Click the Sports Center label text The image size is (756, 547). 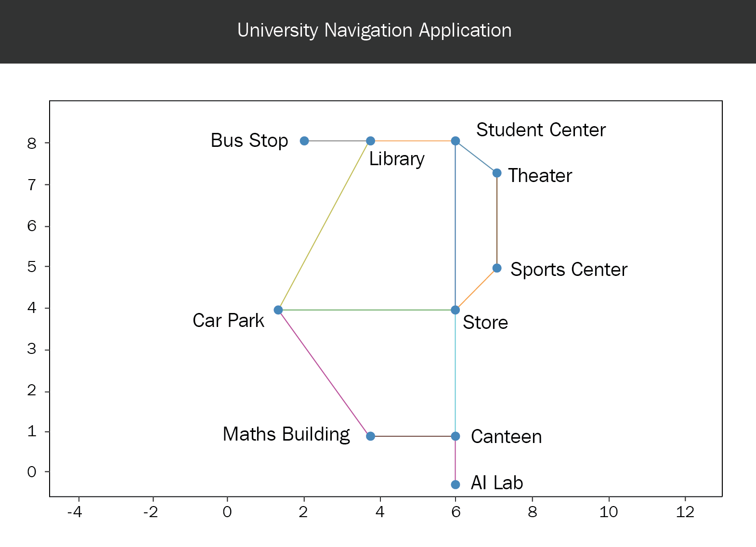(x=569, y=269)
